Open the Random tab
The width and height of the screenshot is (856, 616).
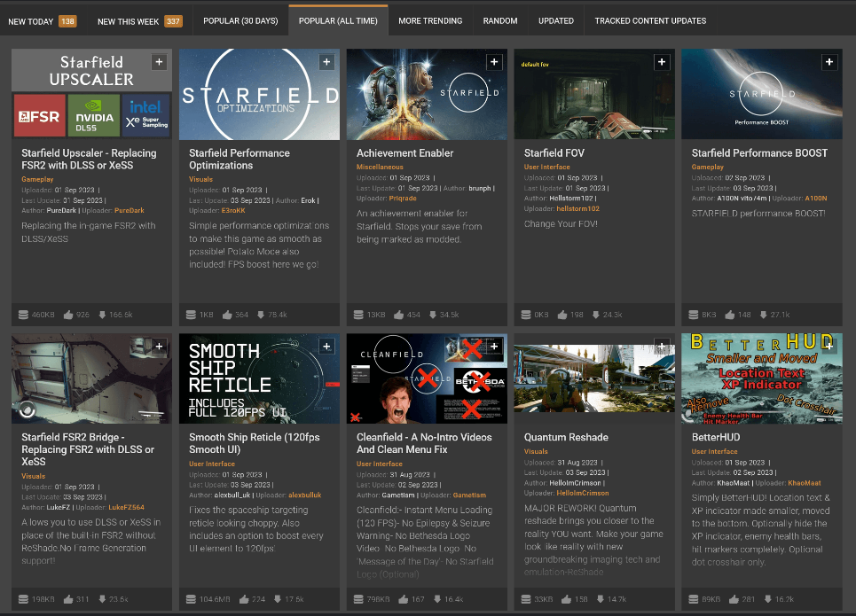click(500, 20)
